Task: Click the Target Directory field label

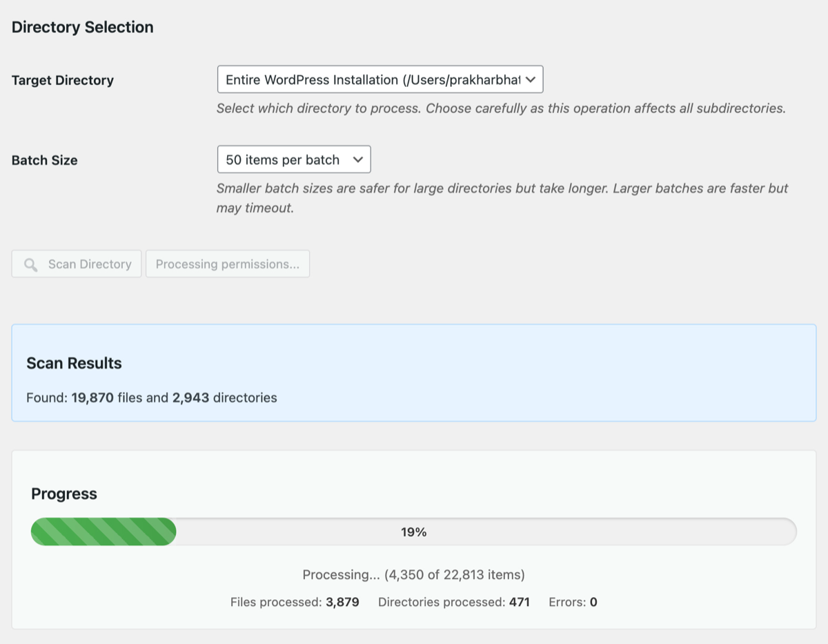Action: [63, 80]
